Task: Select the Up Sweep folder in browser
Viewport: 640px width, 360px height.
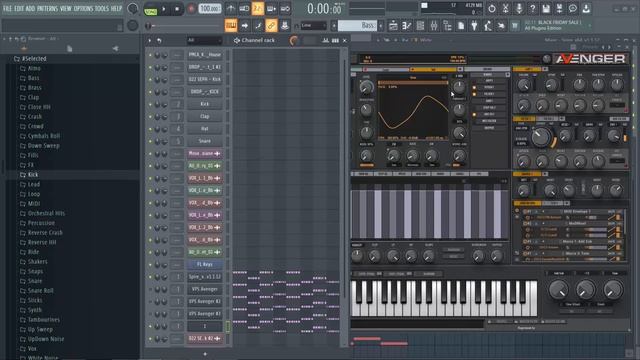Action: (40, 329)
